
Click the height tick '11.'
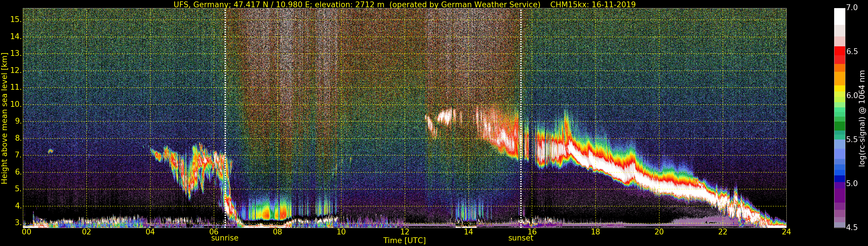(16, 87)
